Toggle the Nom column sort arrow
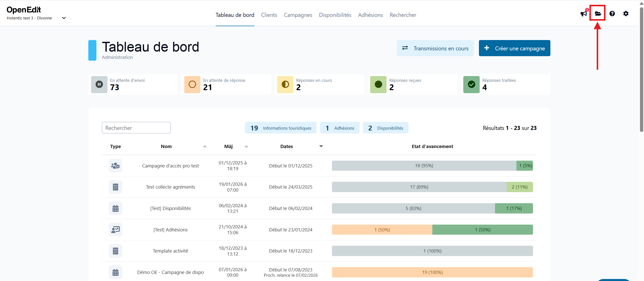The image size is (644, 281). 205,146
